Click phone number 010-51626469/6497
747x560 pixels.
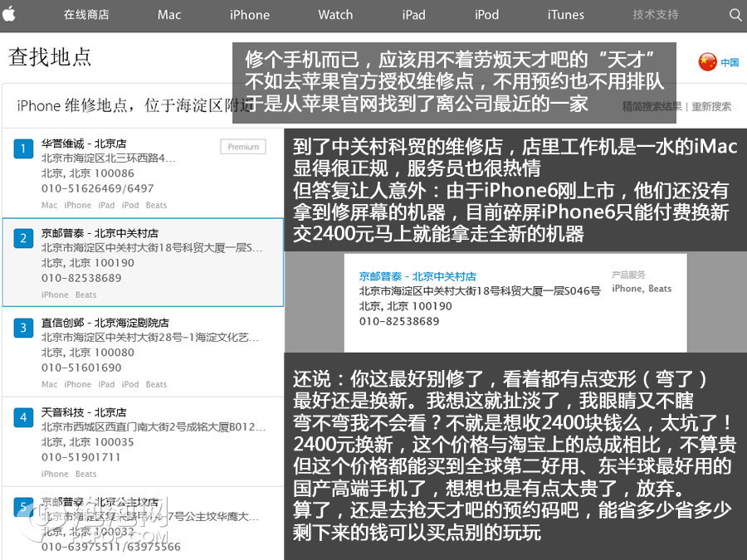(x=98, y=188)
